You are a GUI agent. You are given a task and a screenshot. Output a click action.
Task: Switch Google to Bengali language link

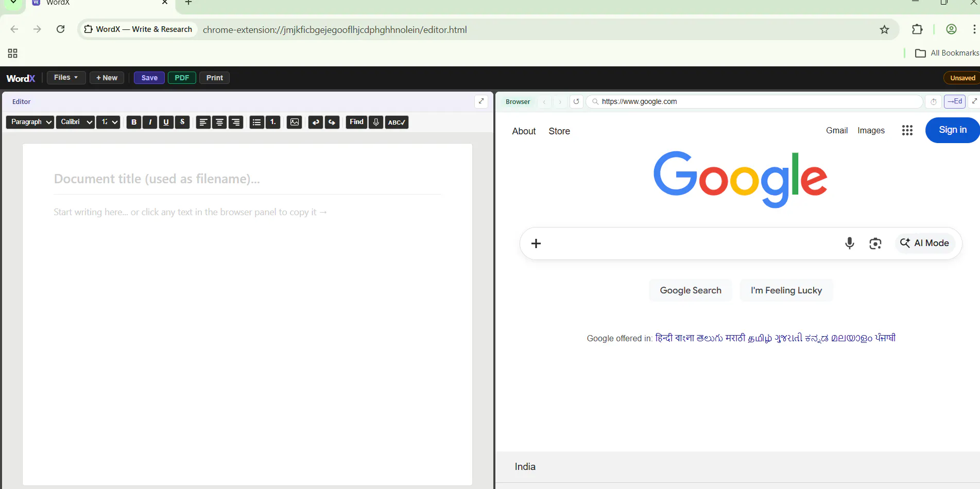pyautogui.click(x=684, y=338)
